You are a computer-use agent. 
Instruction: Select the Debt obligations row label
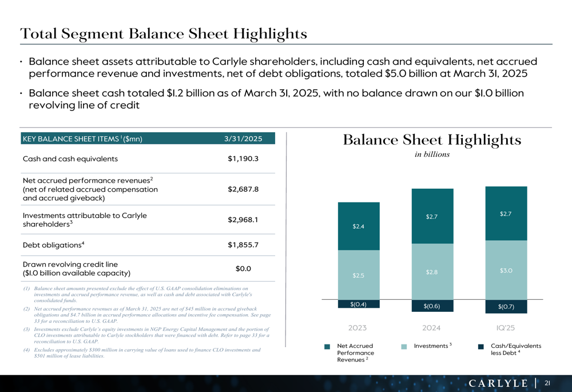(54, 245)
